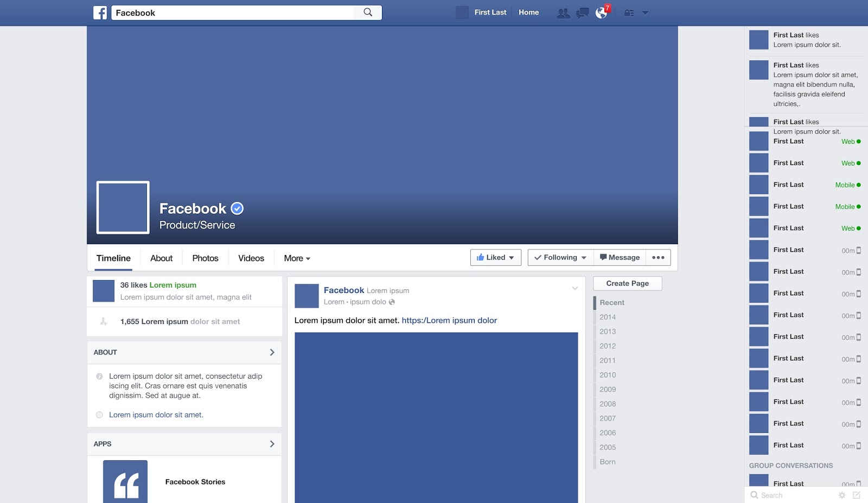Image resolution: width=868 pixels, height=503 pixels.
Task: Expand the ABOUT section chevron
Action: [272, 352]
